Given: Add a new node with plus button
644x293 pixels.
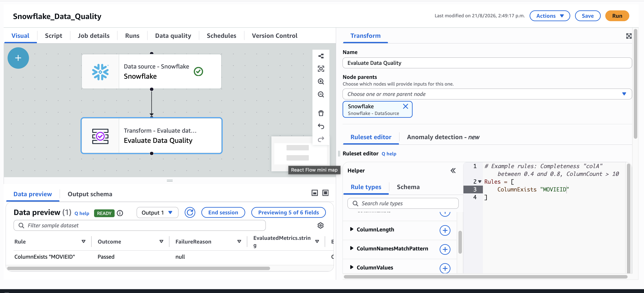Looking at the screenshot, I should (18, 58).
